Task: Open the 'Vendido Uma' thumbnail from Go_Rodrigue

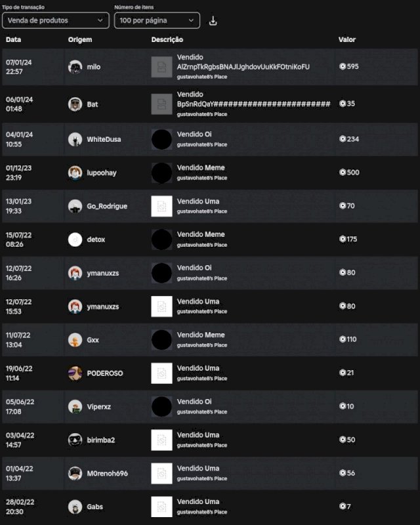Action: coord(161,206)
